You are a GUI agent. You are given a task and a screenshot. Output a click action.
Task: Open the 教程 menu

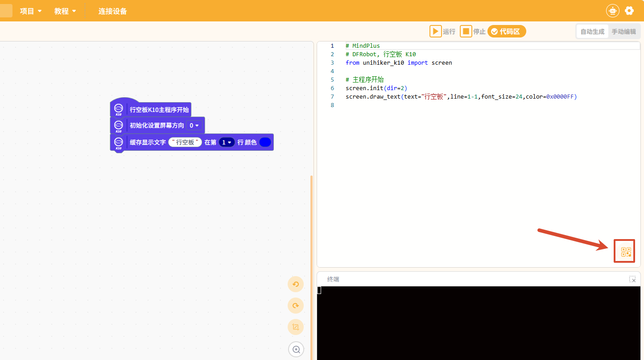[65, 11]
